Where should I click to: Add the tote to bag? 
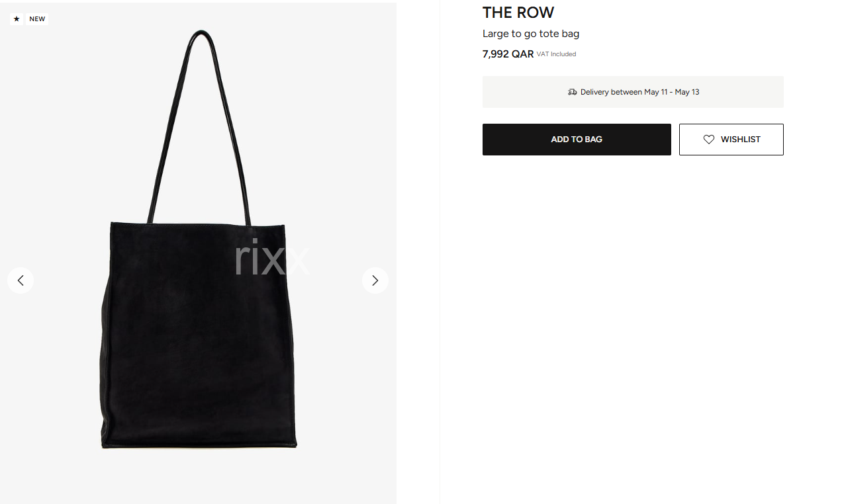click(x=577, y=140)
